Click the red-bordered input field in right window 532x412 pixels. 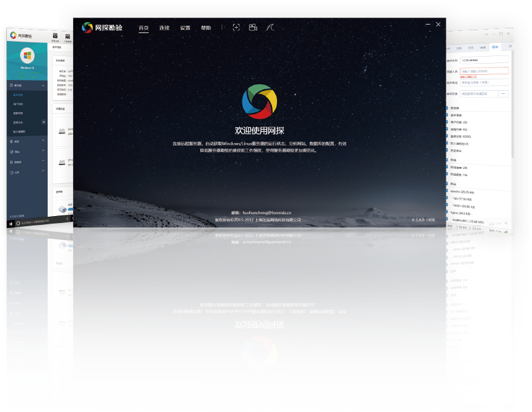tap(484, 71)
